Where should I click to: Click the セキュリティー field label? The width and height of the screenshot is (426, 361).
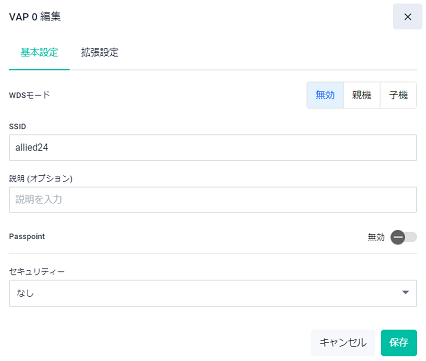pos(37,272)
